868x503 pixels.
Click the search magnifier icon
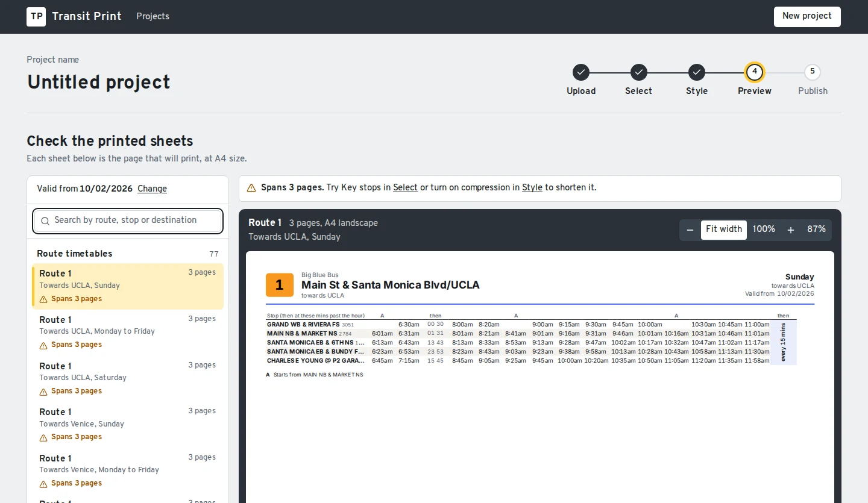45,221
